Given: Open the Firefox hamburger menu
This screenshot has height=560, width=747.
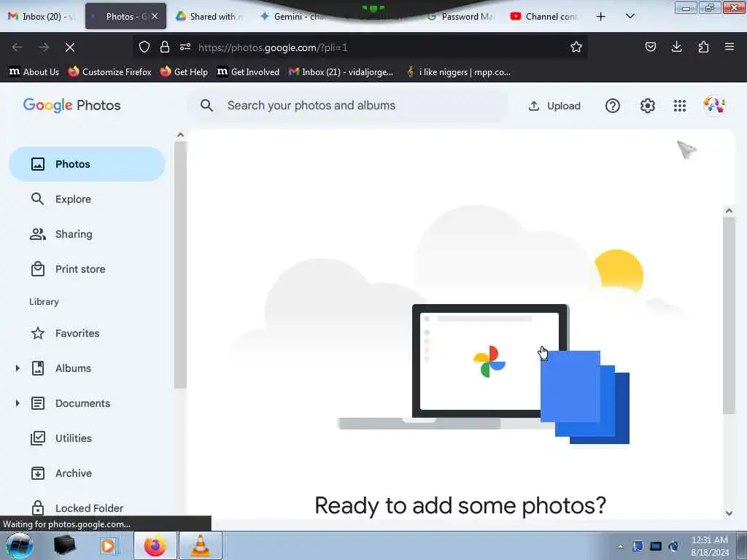Looking at the screenshot, I should [729, 47].
